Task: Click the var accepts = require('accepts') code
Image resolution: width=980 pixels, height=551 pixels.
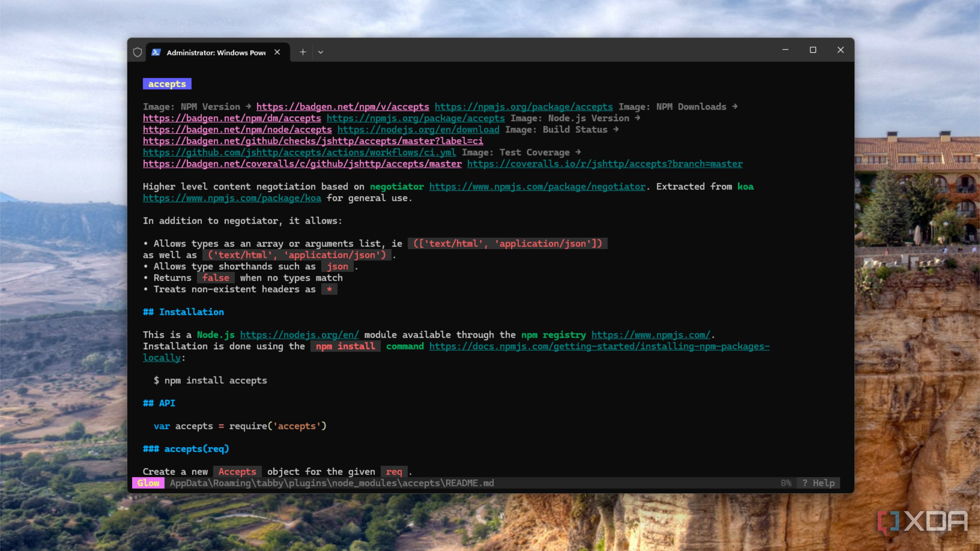Action: pos(240,426)
